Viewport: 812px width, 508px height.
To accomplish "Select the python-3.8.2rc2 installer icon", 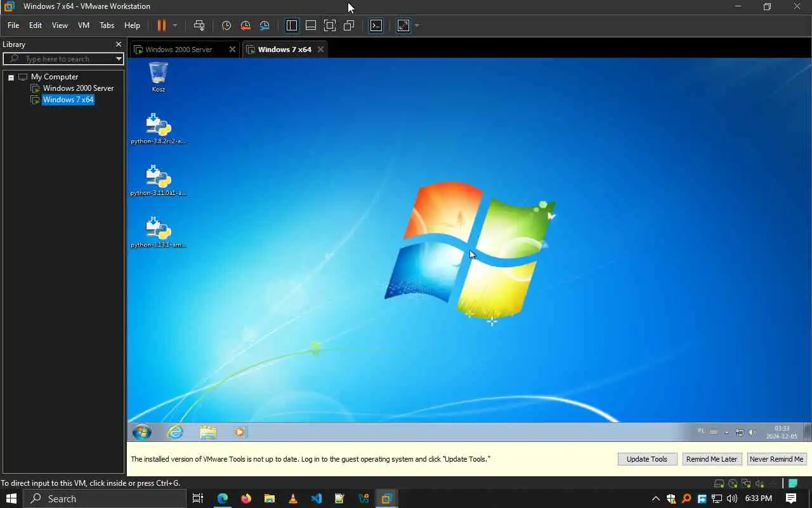I will click(x=158, y=128).
